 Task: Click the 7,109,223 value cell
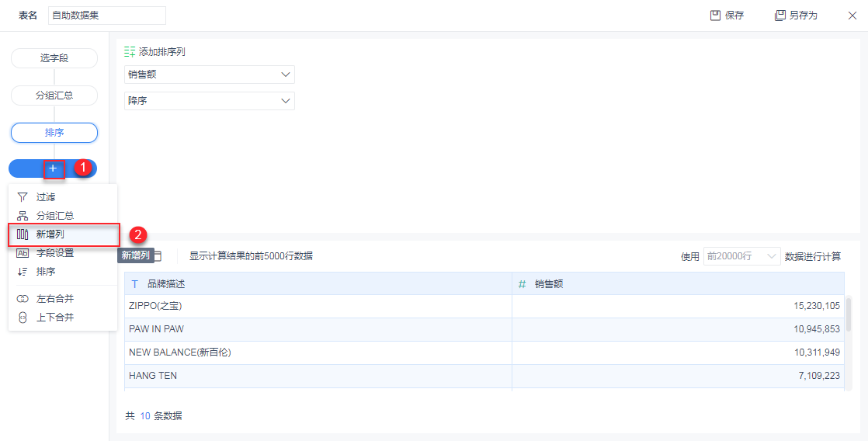(678, 376)
